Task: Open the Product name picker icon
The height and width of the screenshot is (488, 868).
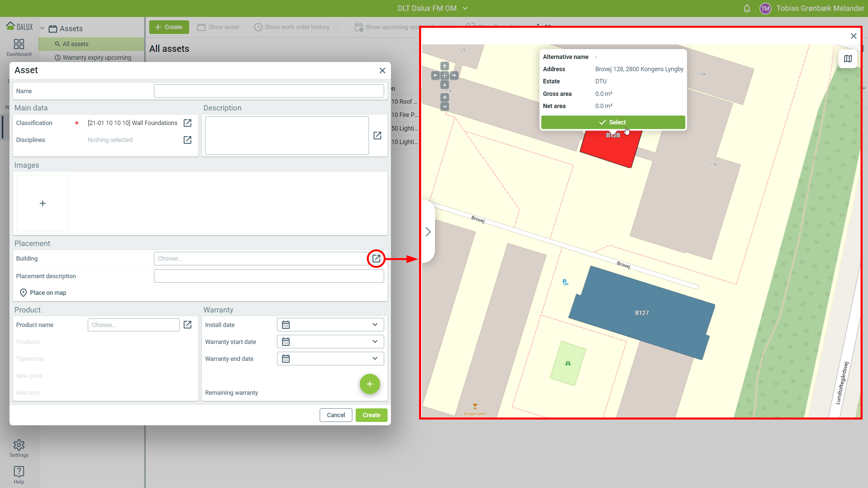Action: point(188,325)
